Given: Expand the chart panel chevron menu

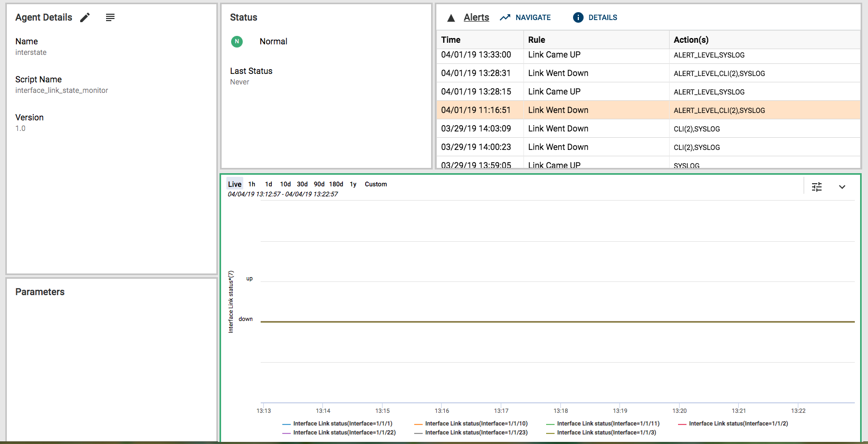Looking at the screenshot, I should tap(842, 187).
